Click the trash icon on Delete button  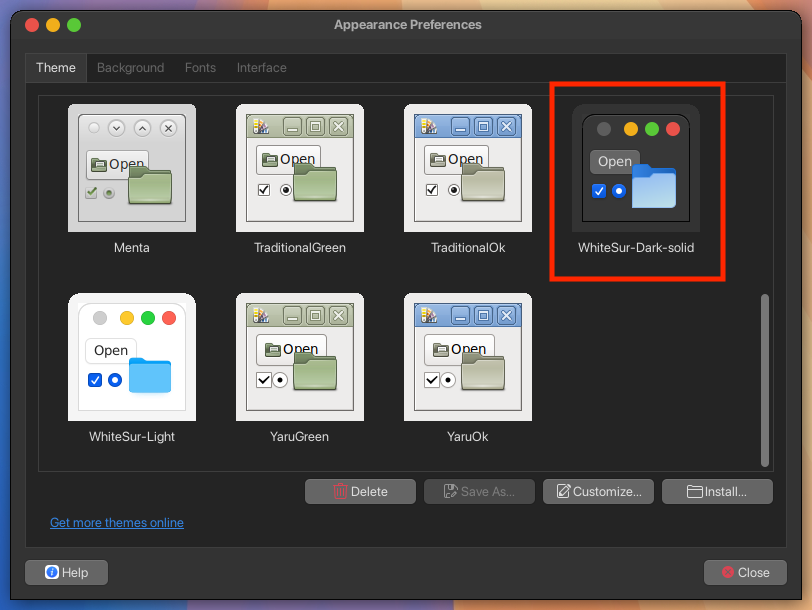[340, 492]
